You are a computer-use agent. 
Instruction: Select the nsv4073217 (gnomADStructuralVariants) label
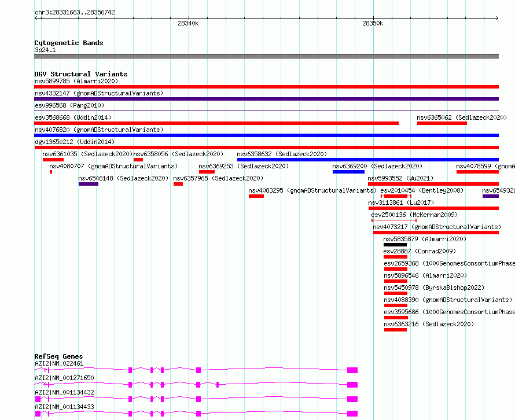pos(437,227)
